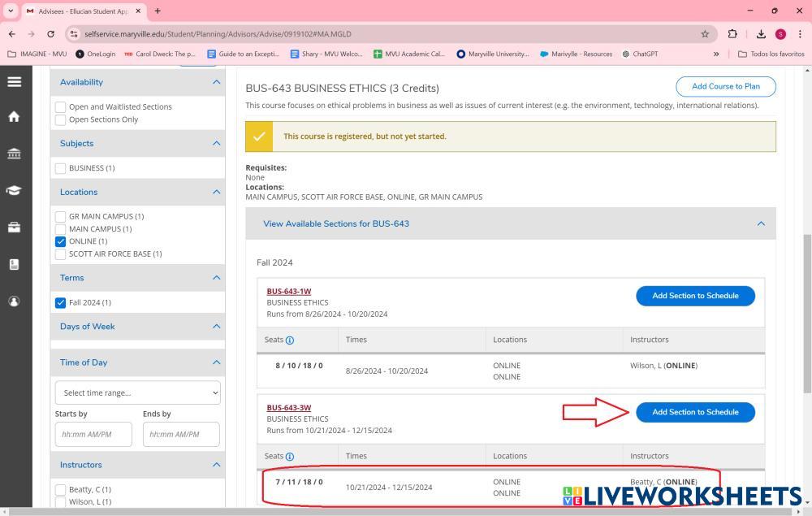Go to Home via house icon
812x516 pixels.
(x=14, y=116)
